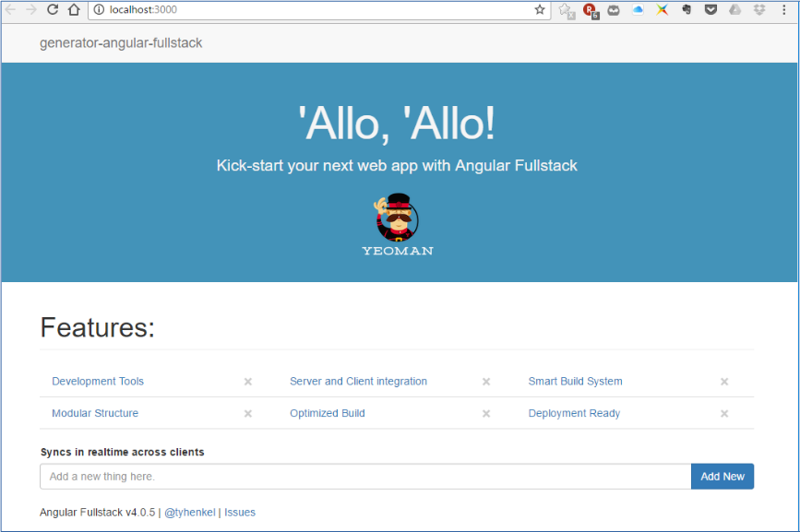The width and height of the screenshot is (800, 532).
Task: Click the generator-angular-fullstack header brand
Action: pos(121,42)
